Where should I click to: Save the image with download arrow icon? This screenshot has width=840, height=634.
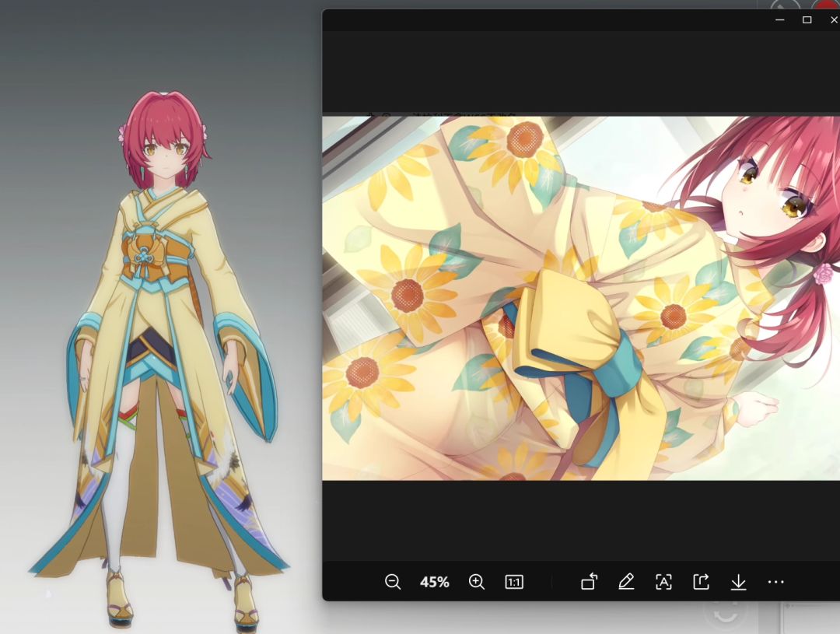(x=738, y=582)
